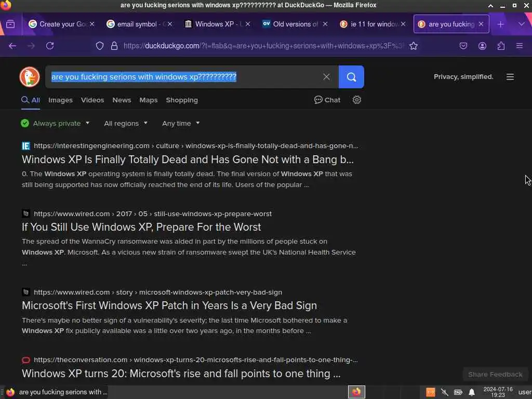Open the notification bell in system tray
The image size is (532, 399).
472,392
